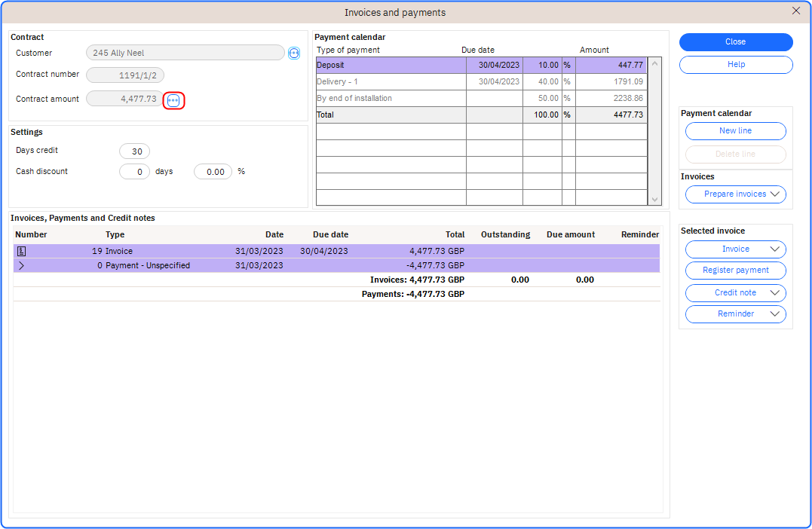
Task: Add a new line to the payment calendar
Action: coord(735,130)
